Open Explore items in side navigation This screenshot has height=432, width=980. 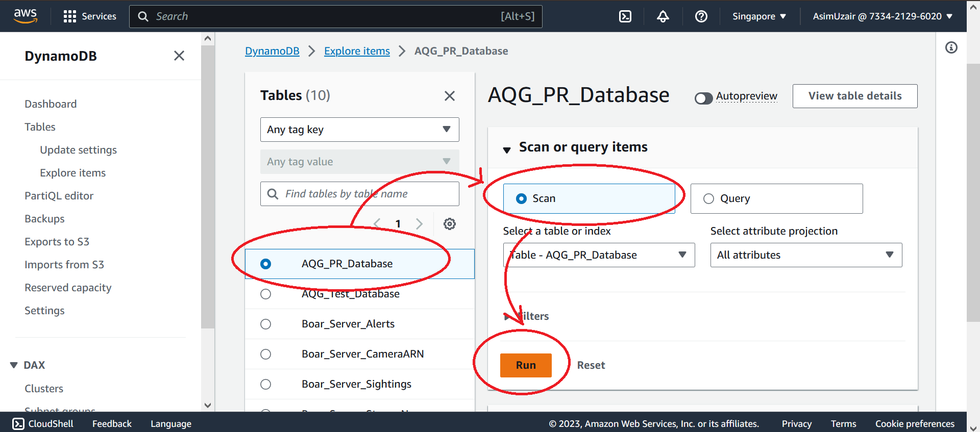click(x=73, y=173)
